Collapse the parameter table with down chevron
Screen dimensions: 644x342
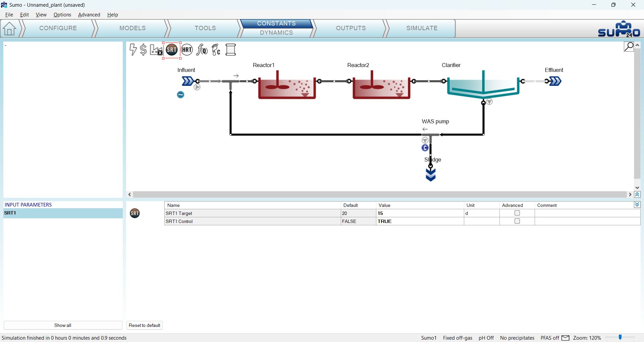coord(637,205)
